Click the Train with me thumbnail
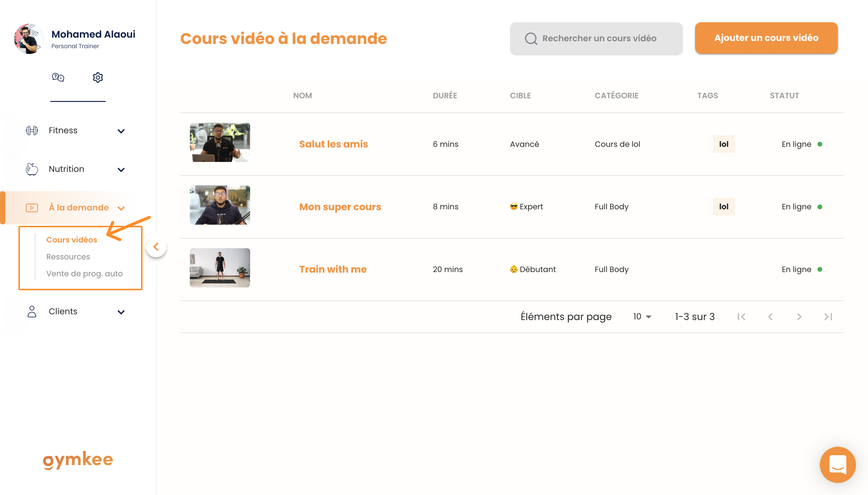The height and width of the screenshot is (495, 868). coord(220,268)
